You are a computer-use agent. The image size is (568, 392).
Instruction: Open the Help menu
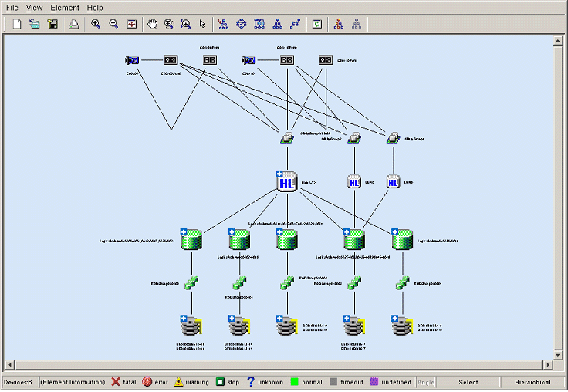[x=95, y=8]
